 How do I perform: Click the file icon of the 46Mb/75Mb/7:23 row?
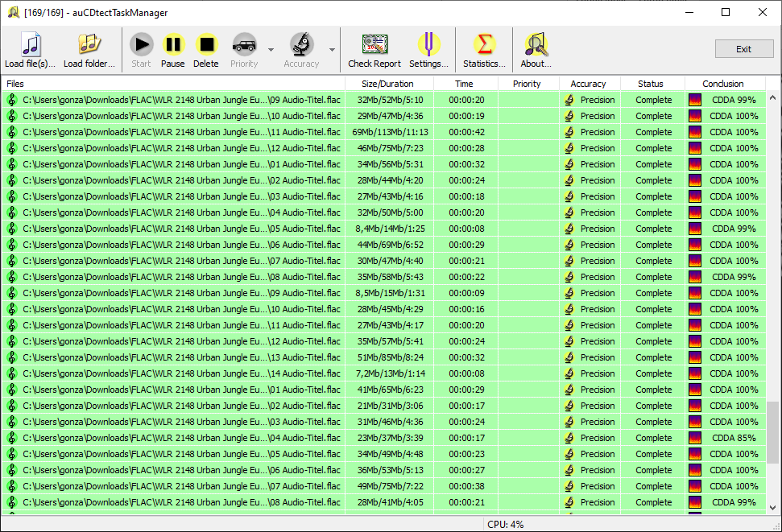click(x=12, y=148)
